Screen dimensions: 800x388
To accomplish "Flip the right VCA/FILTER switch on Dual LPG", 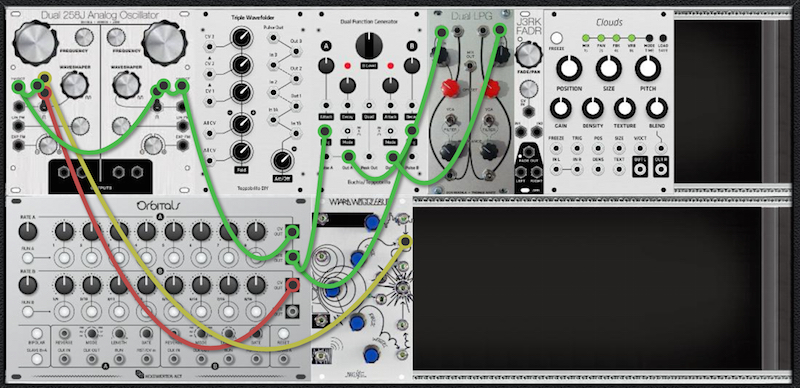I will 490,120.
